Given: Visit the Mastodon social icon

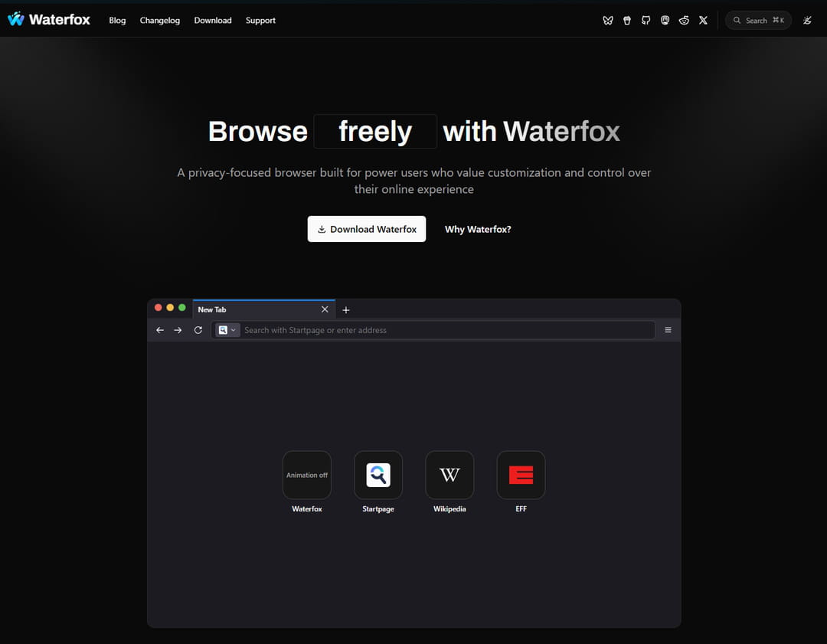Looking at the screenshot, I should (x=665, y=21).
